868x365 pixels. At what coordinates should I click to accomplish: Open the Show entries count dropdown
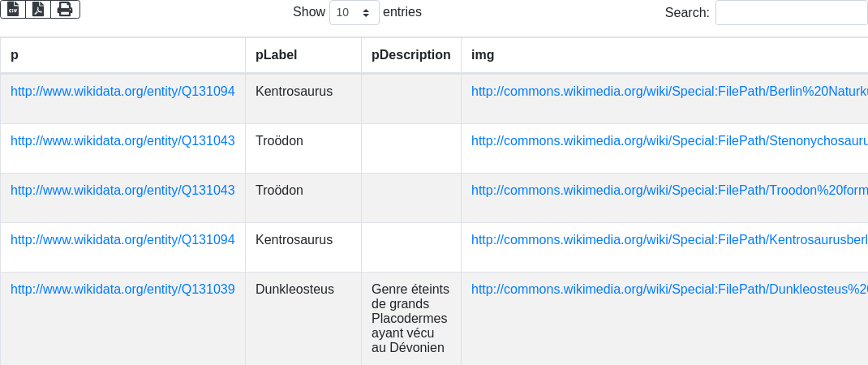(354, 13)
